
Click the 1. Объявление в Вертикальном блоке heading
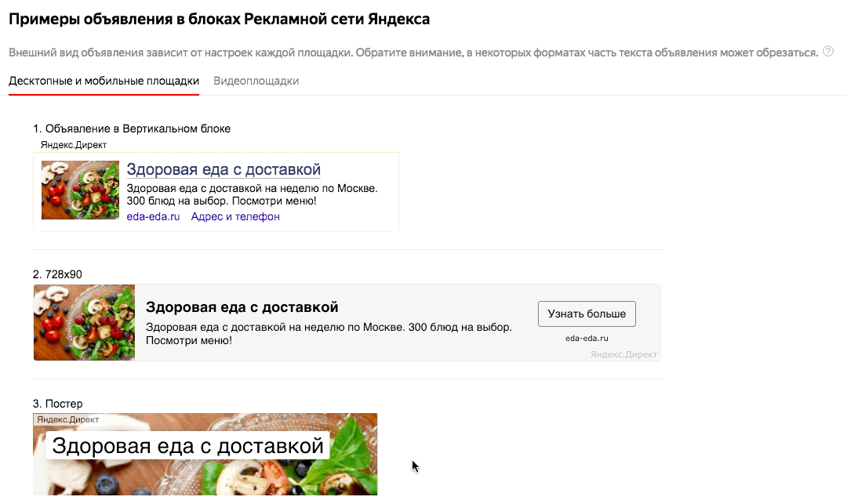click(132, 129)
